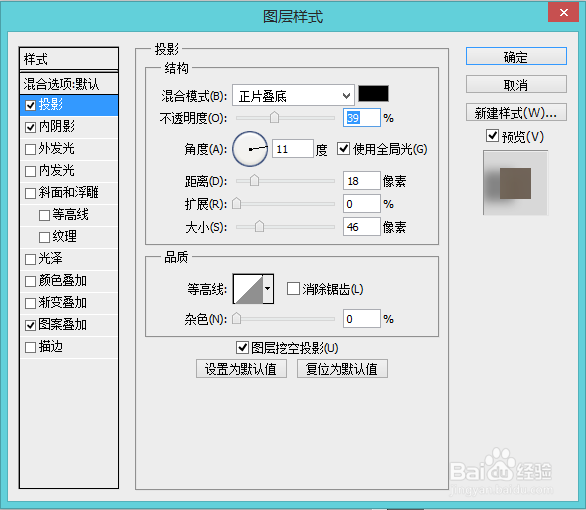Select the 光泽 row label
Viewport: 586px width, 510px height.
[x=51, y=259]
